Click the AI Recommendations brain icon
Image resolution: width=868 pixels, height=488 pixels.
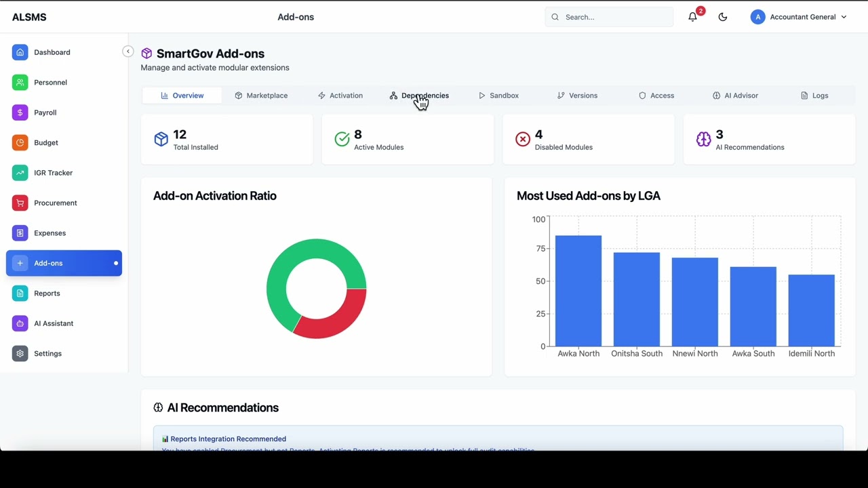[703, 139]
